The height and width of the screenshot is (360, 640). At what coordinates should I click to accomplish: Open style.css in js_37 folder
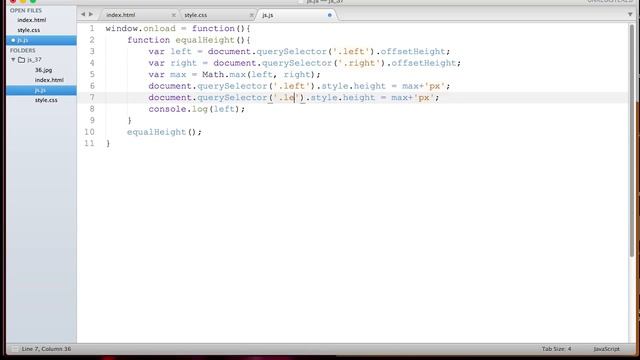(46, 100)
